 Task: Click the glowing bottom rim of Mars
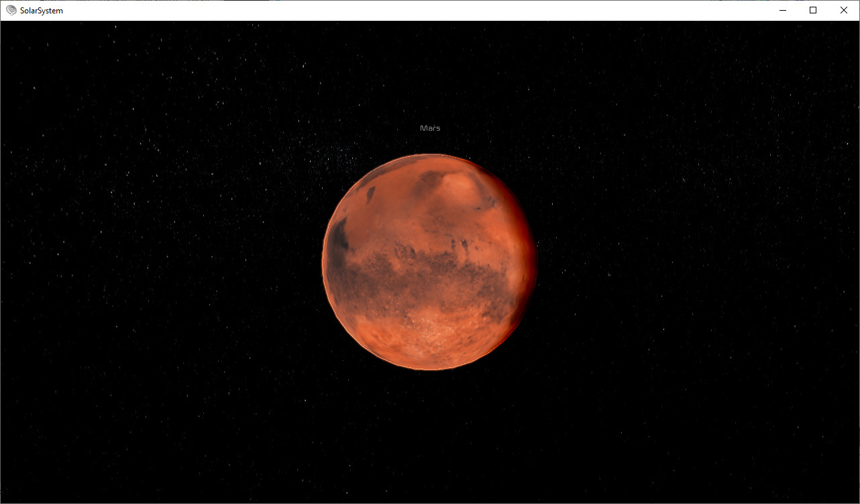[429, 368]
